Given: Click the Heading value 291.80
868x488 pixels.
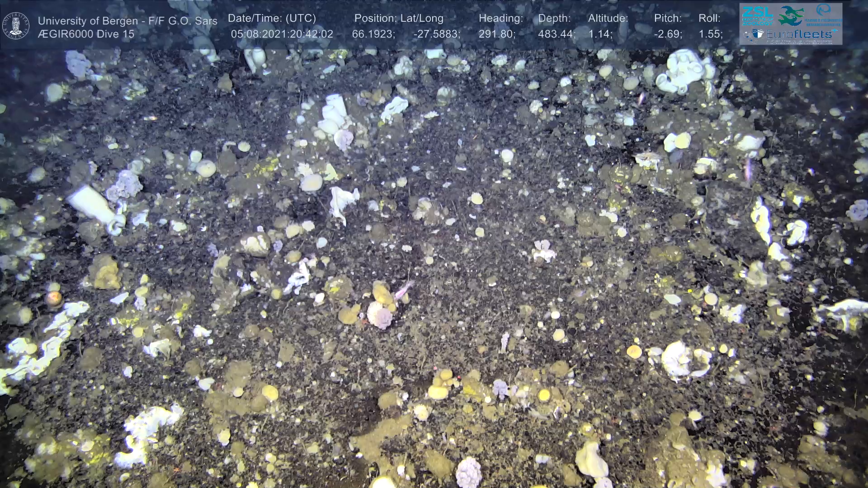Looking at the screenshot, I should 496,34.
